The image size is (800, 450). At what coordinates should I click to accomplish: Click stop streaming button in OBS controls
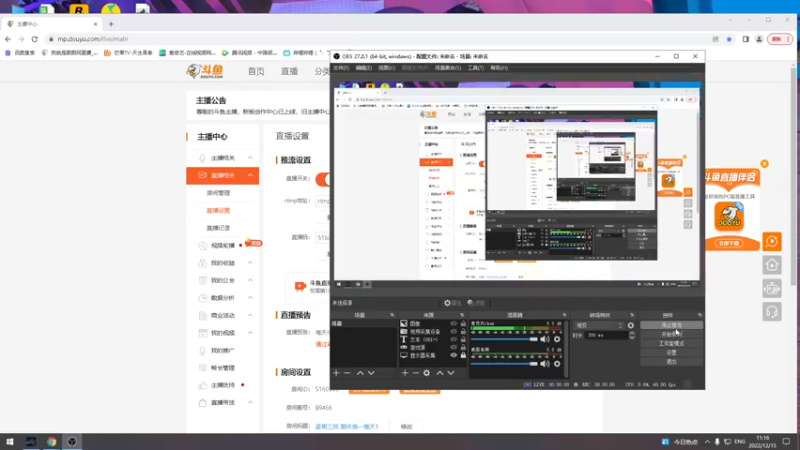(671, 325)
